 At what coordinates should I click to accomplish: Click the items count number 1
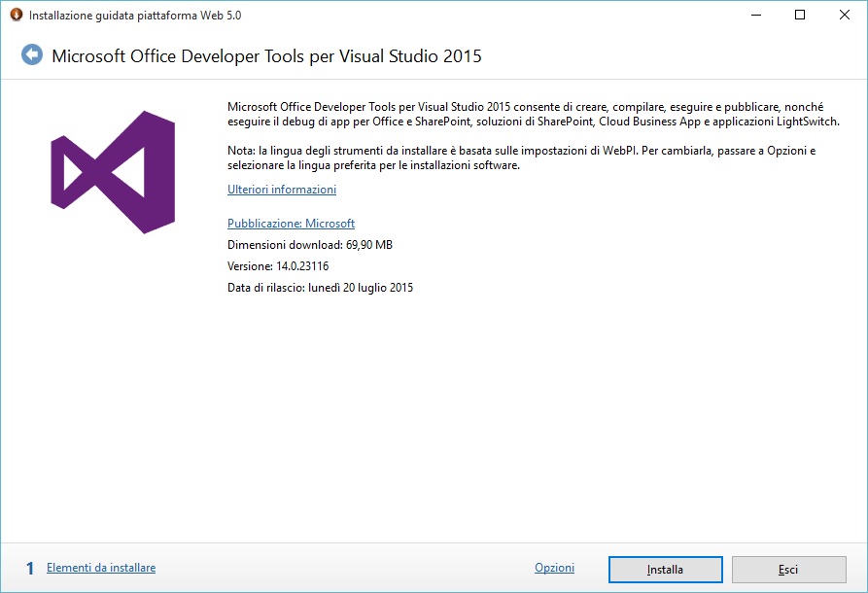tap(30, 568)
